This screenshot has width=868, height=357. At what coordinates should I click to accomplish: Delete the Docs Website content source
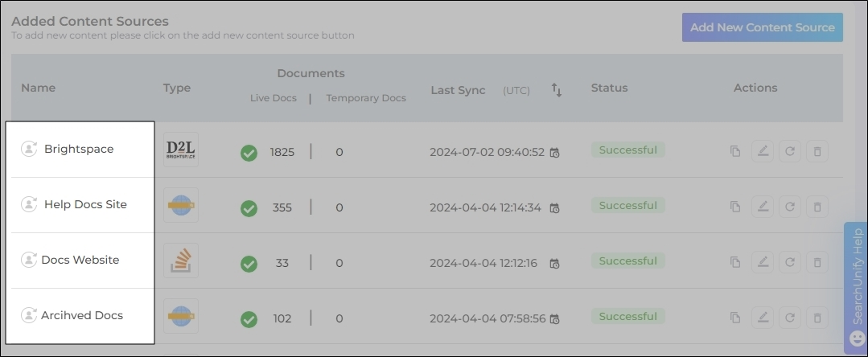[817, 262]
